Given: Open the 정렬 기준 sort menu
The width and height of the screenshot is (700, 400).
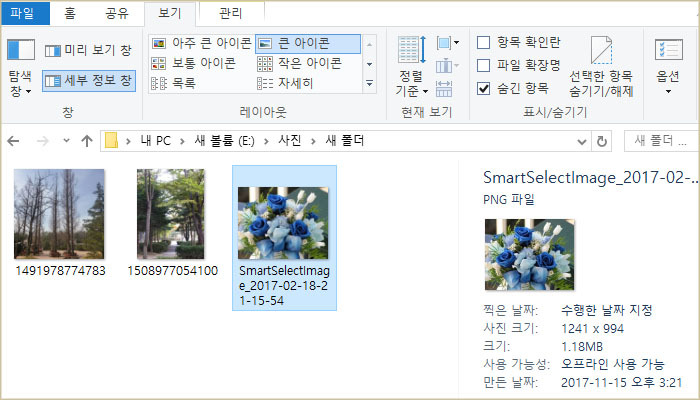Looking at the screenshot, I should click(x=412, y=67).
